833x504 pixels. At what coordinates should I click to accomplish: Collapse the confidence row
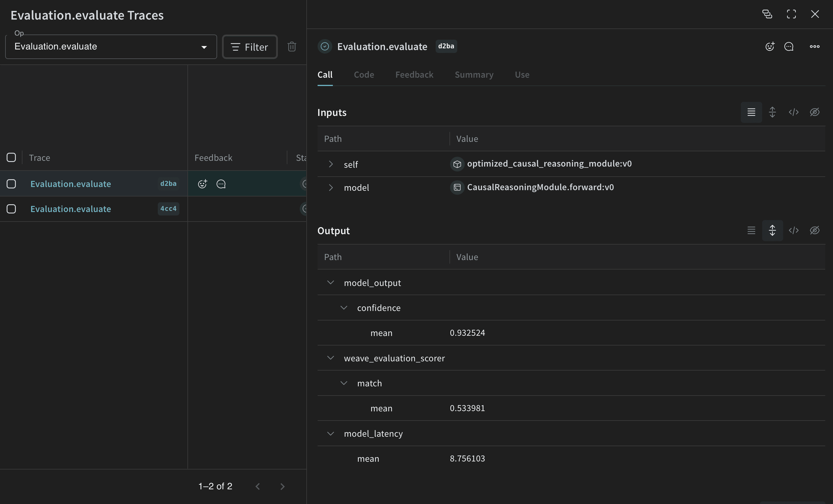tap(344, 308)
